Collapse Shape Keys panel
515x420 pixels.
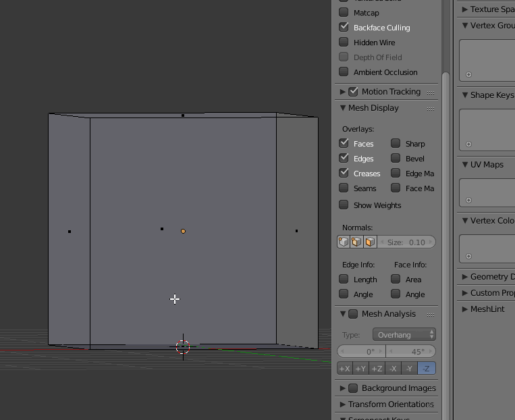pos(465,95)
